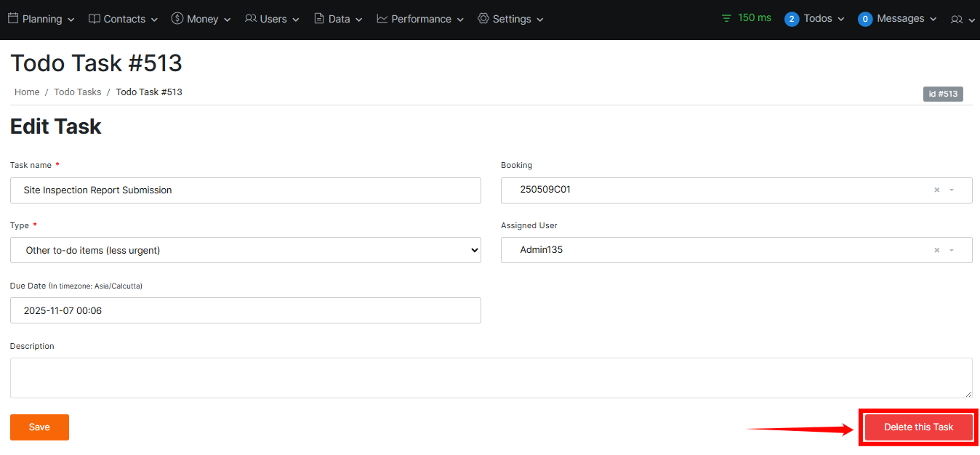This screenshot has width=980, height=455.
Task: Click the Data document icon
Action: pos(319,19)
